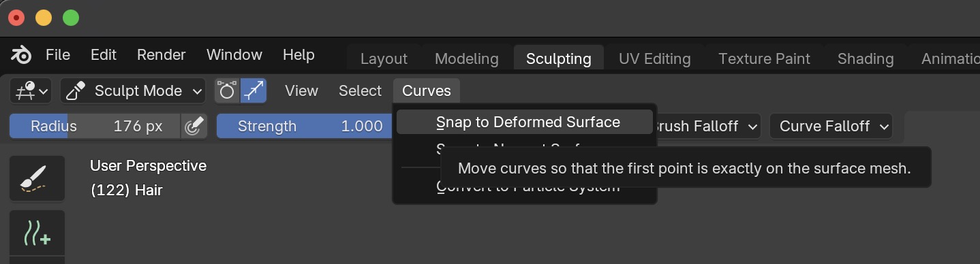Toggle radius pen pressure icon

[194, 126]
